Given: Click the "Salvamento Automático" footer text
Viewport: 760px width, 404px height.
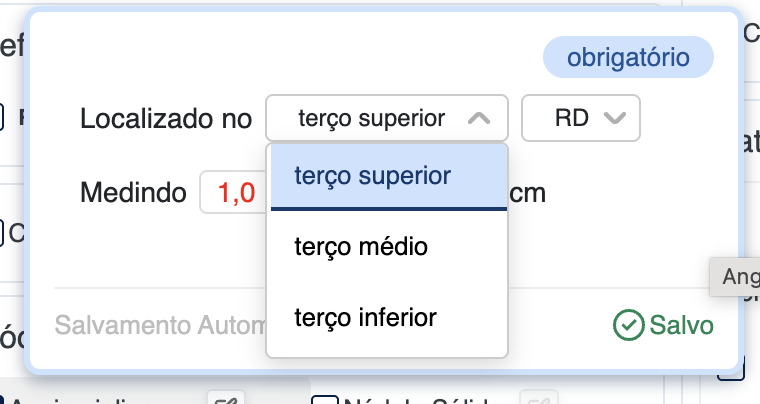Looking at the screenshot, I should click(160, 325).
